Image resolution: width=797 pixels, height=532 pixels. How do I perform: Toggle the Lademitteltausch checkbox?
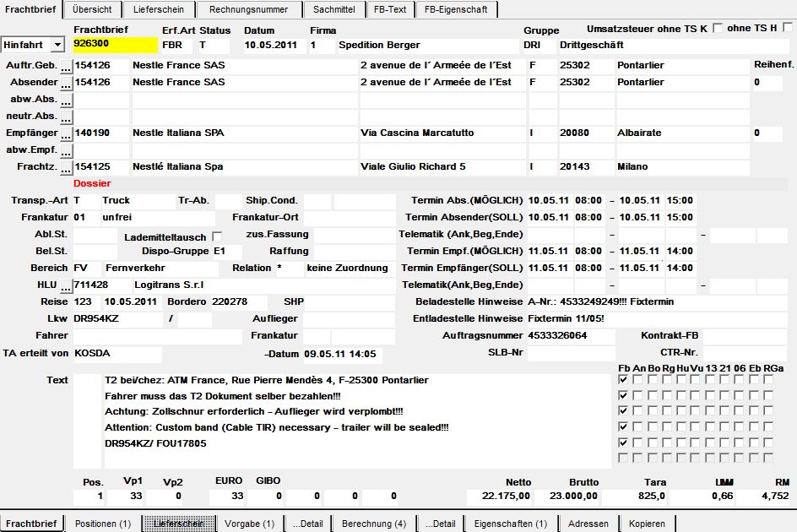pos(217,236)
